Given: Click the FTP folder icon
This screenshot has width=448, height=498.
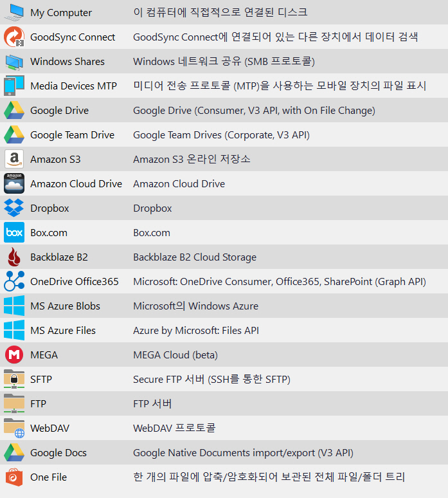Looking at the screenshot, I should 14,403.
